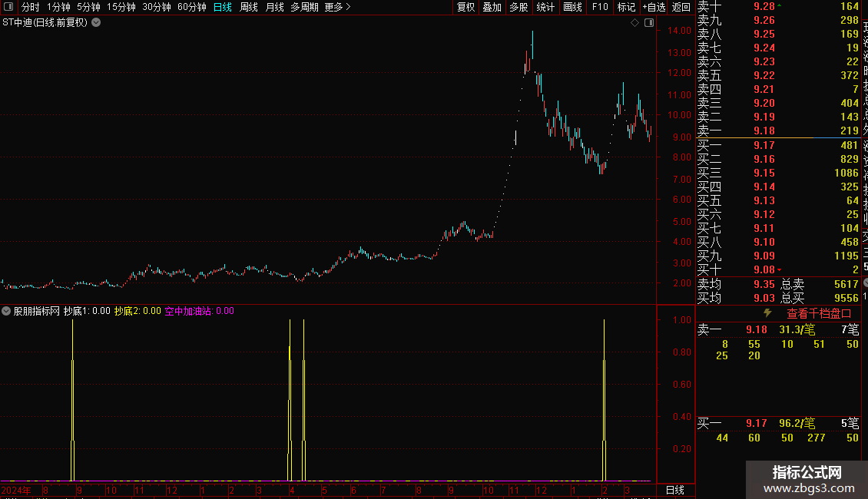Click the 标记 mark button
This screenshot has width=868, height=499.
click(x=627, y=7)
